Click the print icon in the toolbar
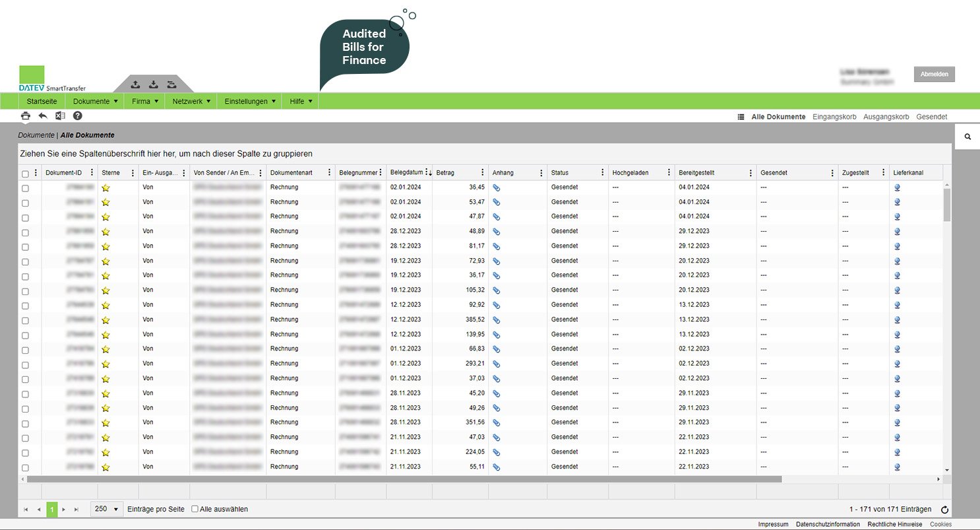The image size is (980, 530). (x=26, y=116)
